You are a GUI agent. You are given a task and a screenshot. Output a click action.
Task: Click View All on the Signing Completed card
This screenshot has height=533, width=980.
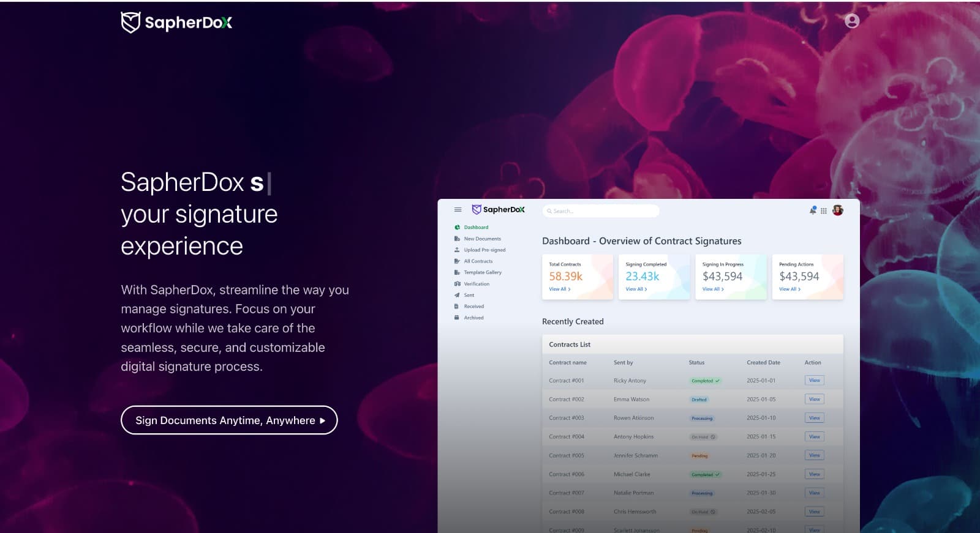pos(636,289)
